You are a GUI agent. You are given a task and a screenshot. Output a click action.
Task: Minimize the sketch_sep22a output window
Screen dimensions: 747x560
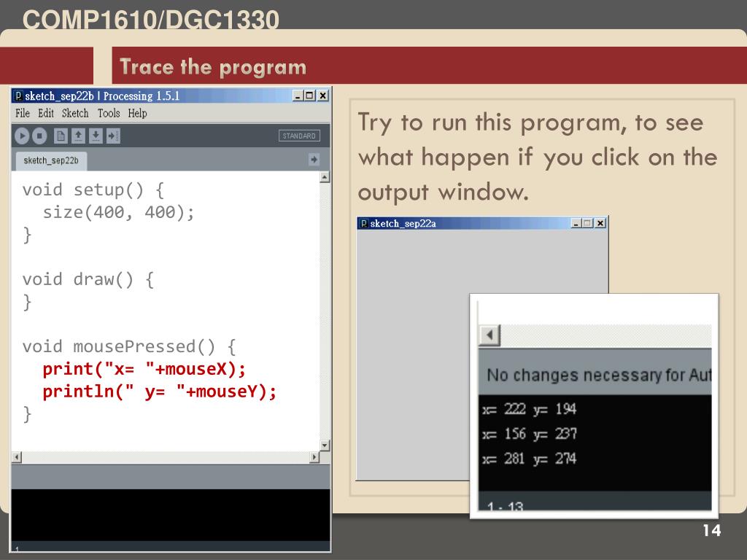(576, 223)
